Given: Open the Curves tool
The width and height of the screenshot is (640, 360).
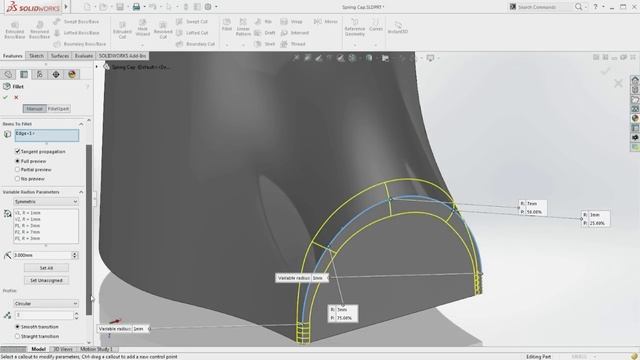Looking at the screenshot, I should [376, 25].
